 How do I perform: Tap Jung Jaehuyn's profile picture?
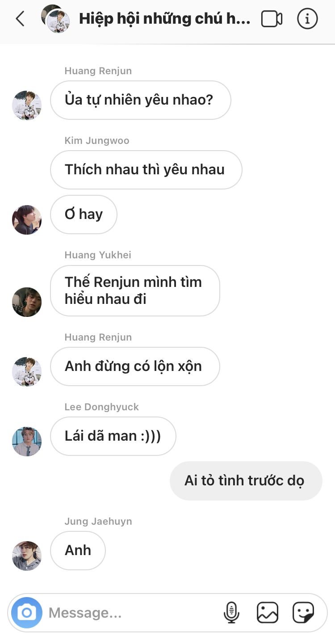pyautogui.click(x=27, y=556)
